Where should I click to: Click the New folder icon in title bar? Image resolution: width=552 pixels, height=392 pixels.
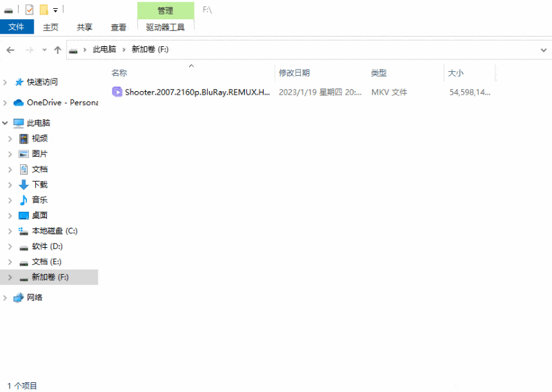(43, 10)
